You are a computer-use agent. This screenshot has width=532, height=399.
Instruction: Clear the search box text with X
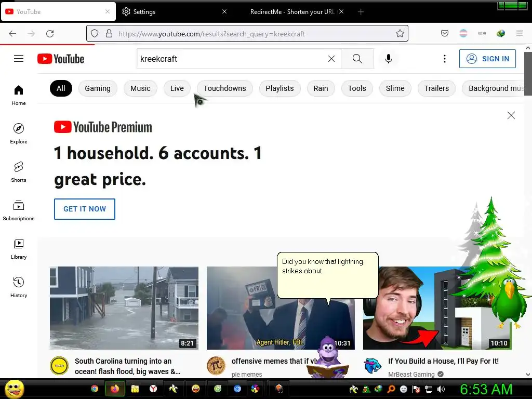coord(331,59)
